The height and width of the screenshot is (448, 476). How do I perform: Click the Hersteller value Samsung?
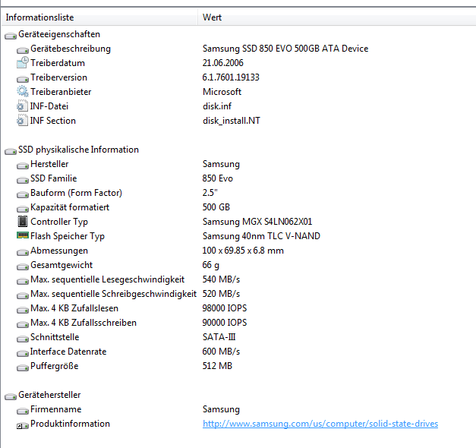(221, 164)
